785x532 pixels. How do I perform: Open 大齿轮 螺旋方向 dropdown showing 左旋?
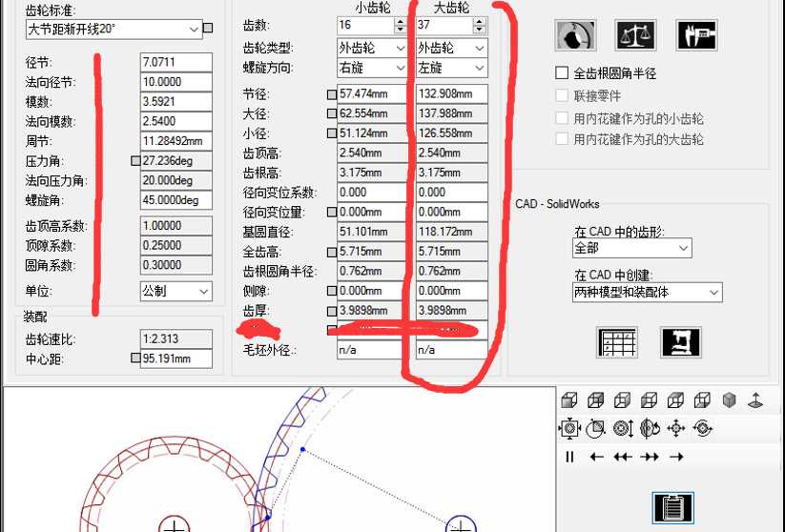451,68
